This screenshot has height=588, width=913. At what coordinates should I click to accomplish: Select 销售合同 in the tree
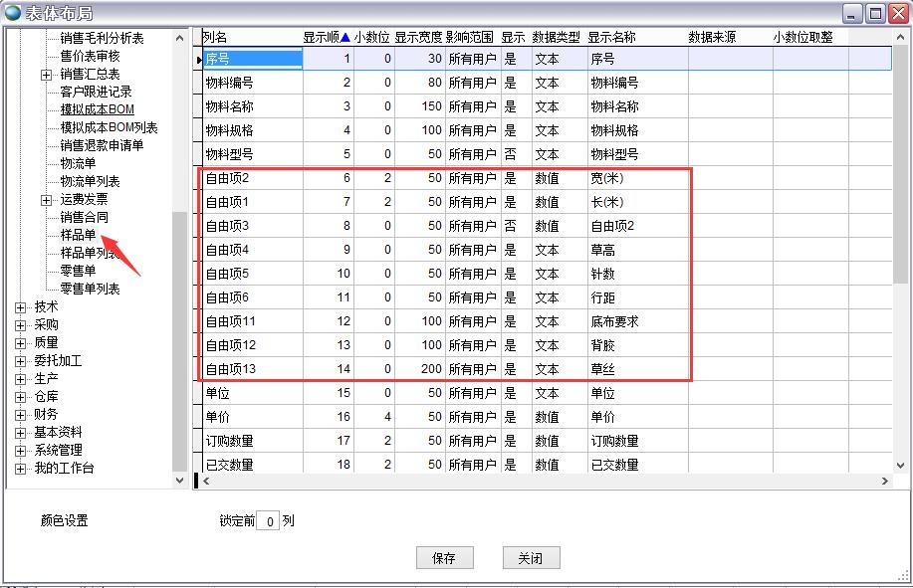tap(84, 218)
